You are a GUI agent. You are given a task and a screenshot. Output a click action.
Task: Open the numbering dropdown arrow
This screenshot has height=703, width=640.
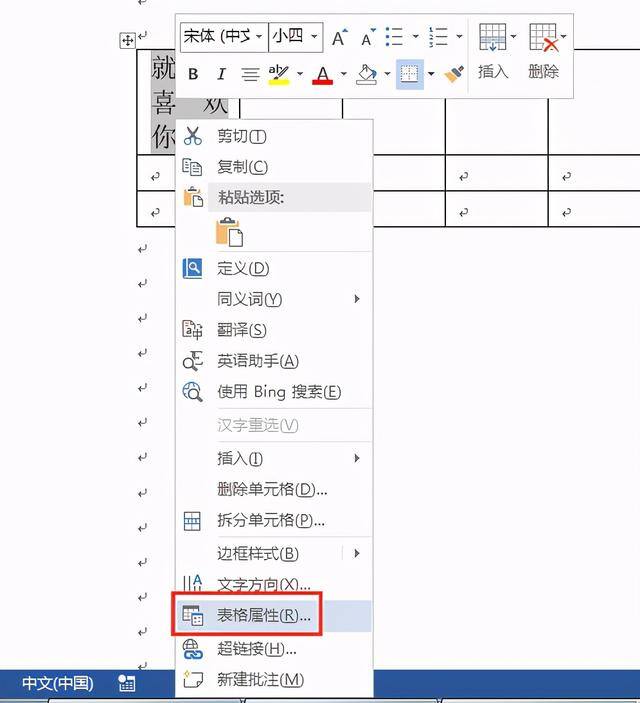[459, 36]
